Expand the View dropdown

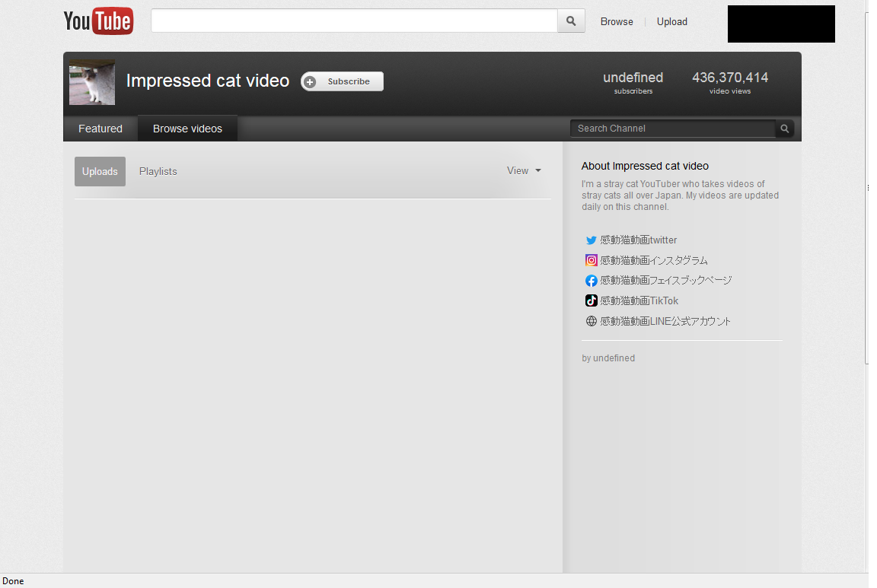click(524, 171)
